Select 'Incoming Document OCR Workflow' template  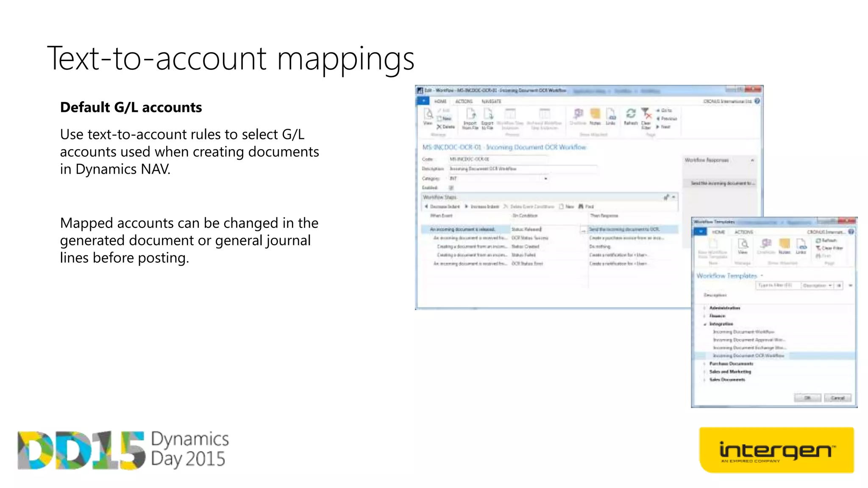point(748,356)
